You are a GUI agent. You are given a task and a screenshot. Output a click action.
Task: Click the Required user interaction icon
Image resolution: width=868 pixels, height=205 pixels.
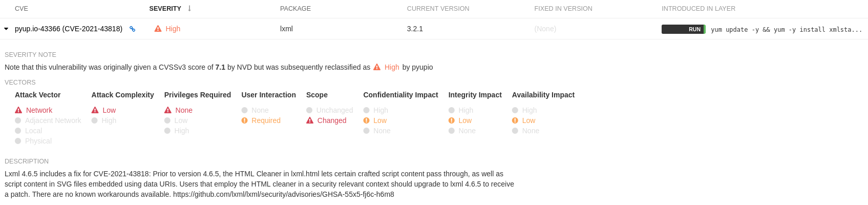click(245, 120)
